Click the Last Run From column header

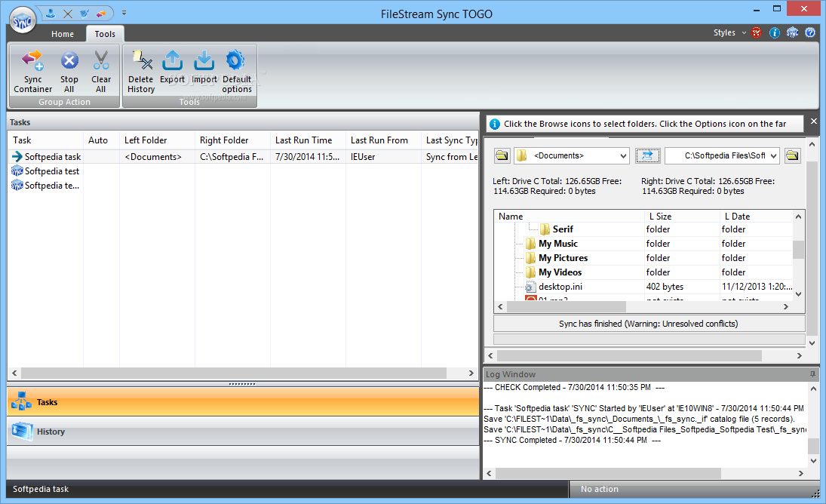click(x=383, y=140)
